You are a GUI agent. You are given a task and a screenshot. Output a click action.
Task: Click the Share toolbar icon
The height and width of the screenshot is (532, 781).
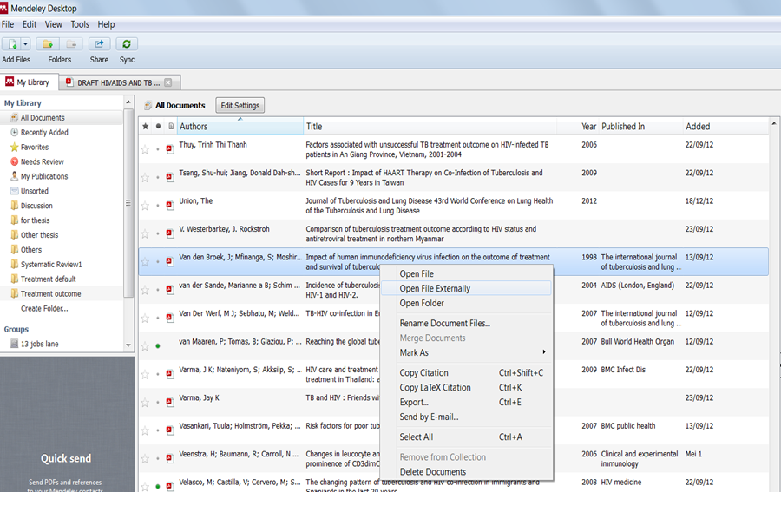(x=99, y=44)
